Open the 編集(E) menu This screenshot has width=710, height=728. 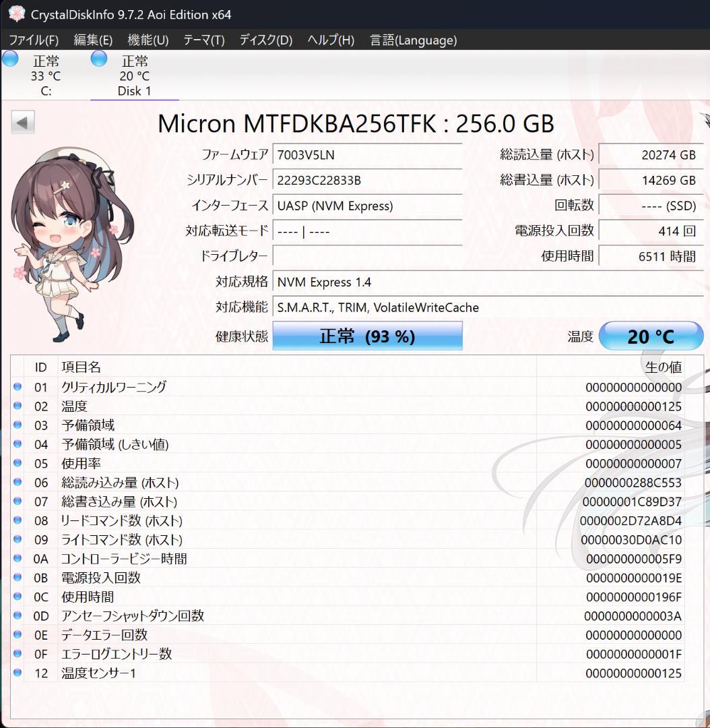click(x=93, y=40)
